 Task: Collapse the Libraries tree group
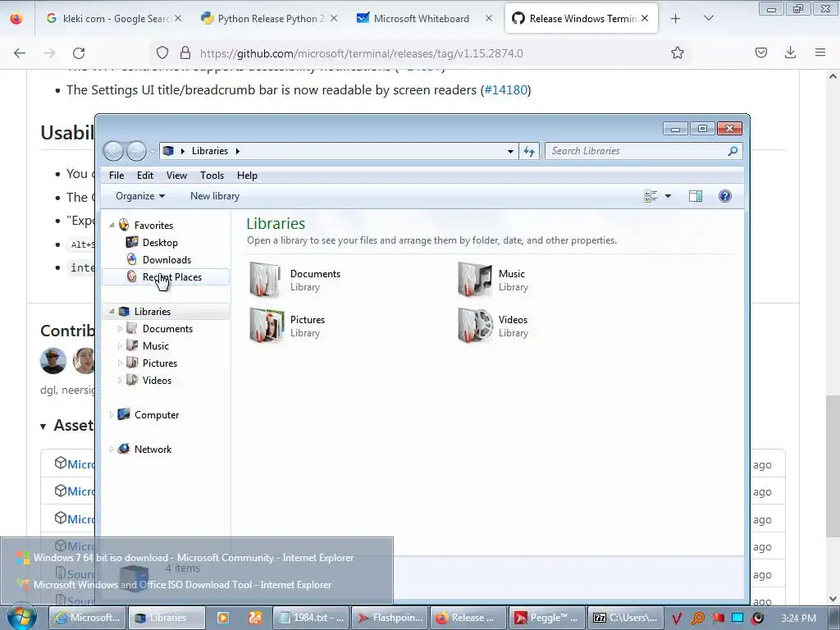tap(112, 311)
